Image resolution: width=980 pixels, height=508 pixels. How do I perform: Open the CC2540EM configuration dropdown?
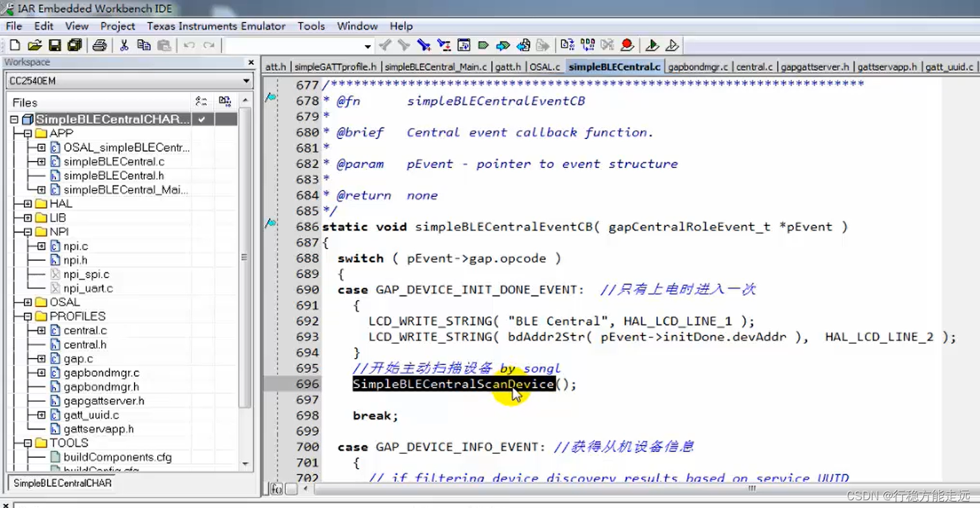coord(247,81)
